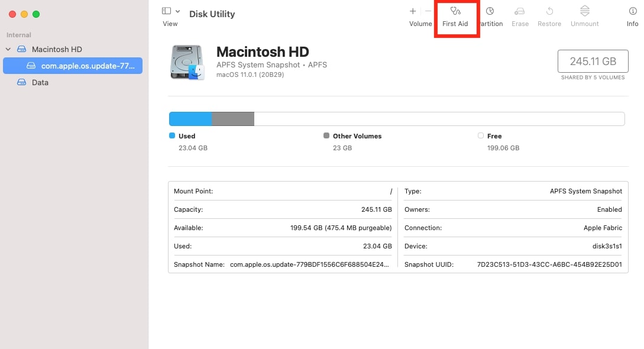Click the Device value disk3s1s1
Image resolution: width=644 pixels, height=349 pixels.
(607, 246)
